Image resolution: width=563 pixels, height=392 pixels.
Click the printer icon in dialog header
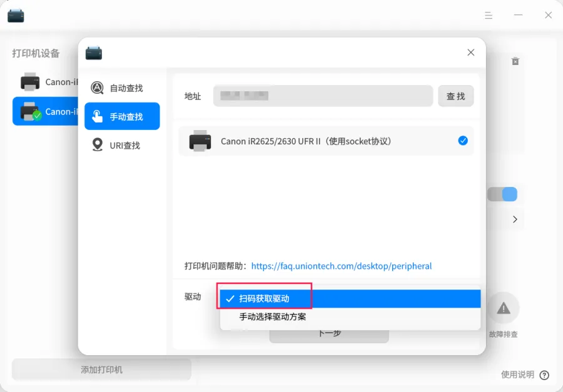[94, 53]
